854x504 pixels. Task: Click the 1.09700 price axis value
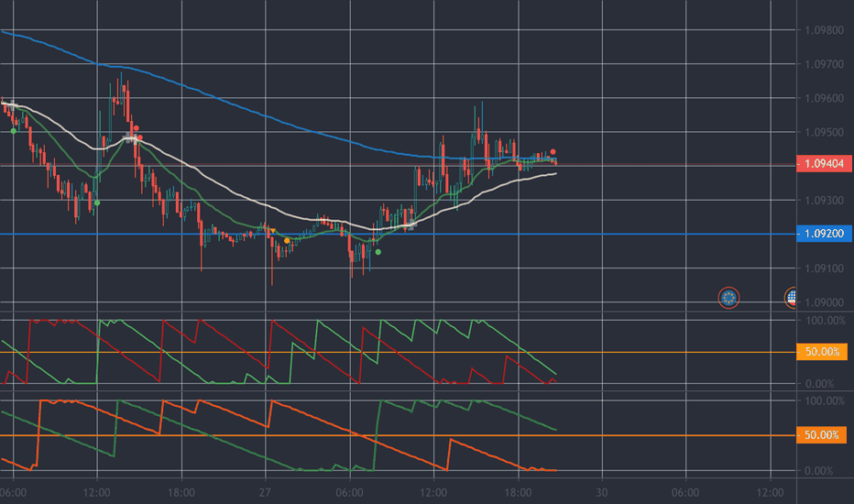(x=824, y=64)
